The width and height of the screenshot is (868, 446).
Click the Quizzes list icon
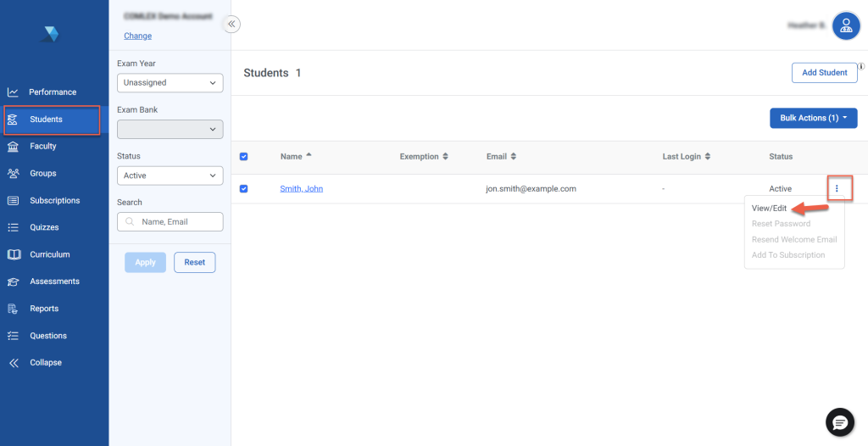13,227
